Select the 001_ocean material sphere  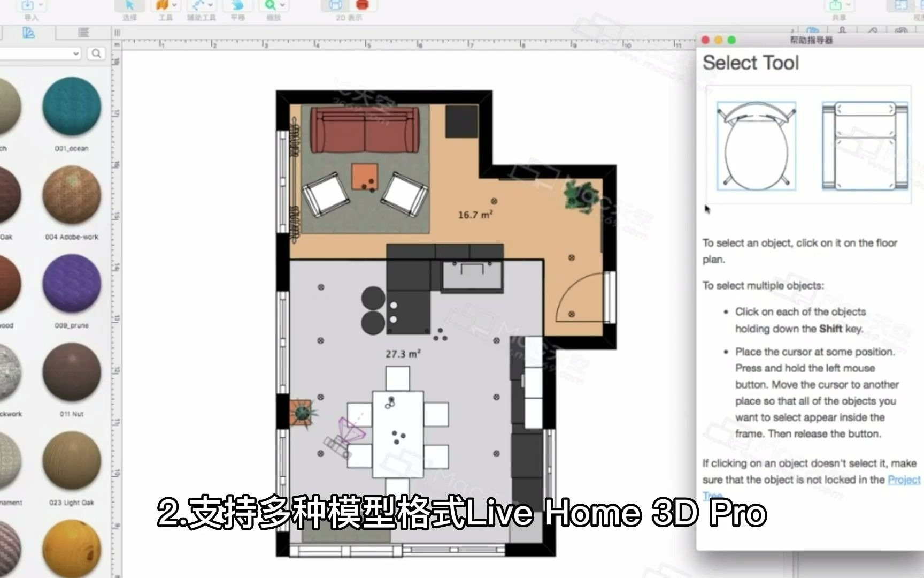72,107
